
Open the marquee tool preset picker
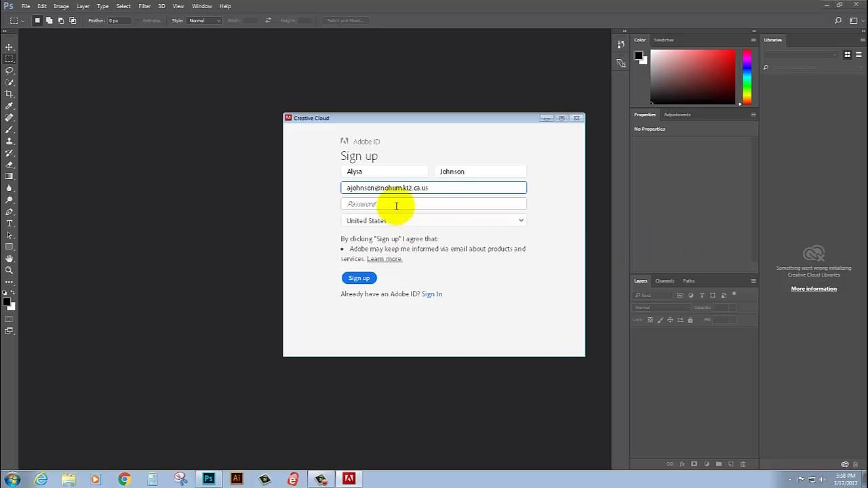(17, 20)
